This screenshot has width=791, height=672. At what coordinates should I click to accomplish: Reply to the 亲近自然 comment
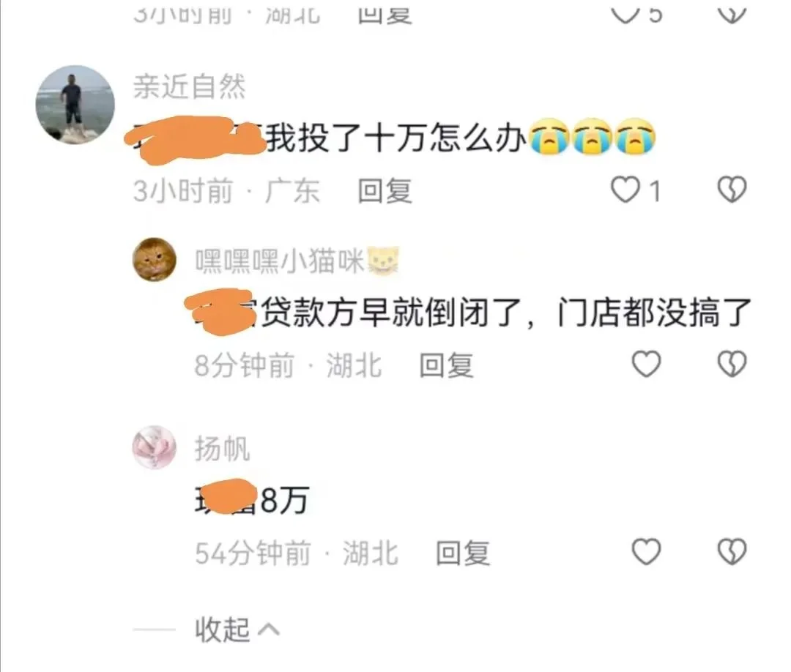tap(385, 191)
